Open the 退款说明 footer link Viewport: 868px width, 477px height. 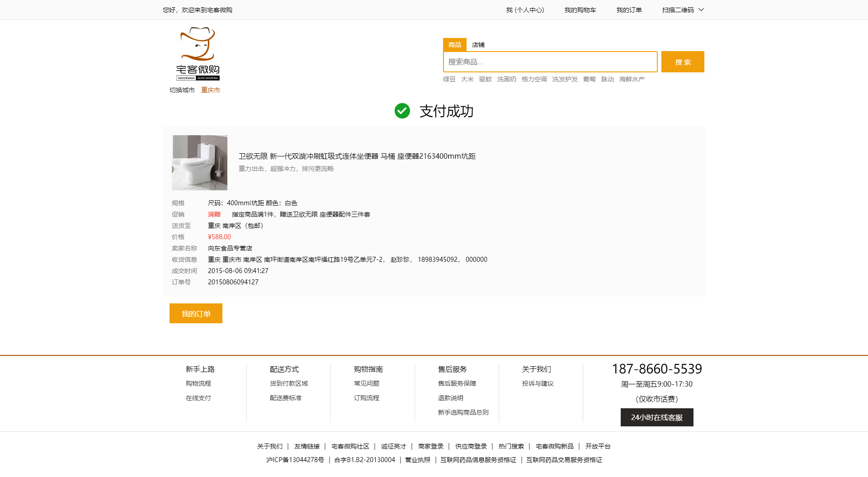pyautogui.click(x=450, y=398)
